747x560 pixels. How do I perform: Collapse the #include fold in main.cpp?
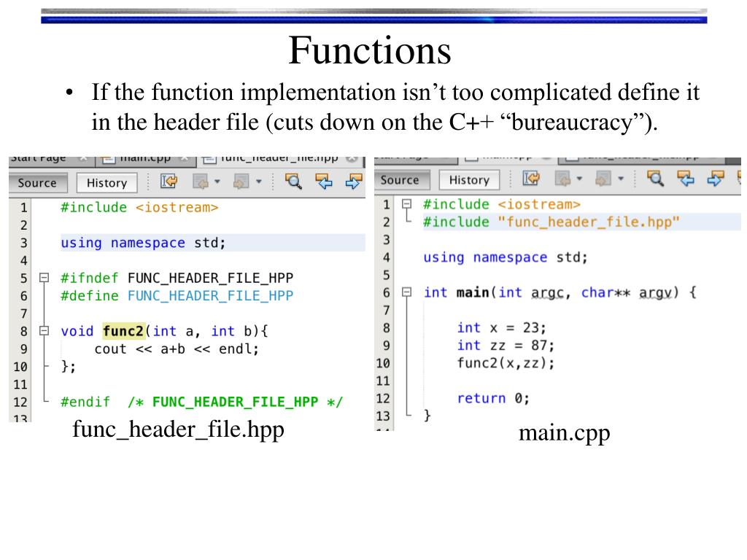click(x=406, y=204)
